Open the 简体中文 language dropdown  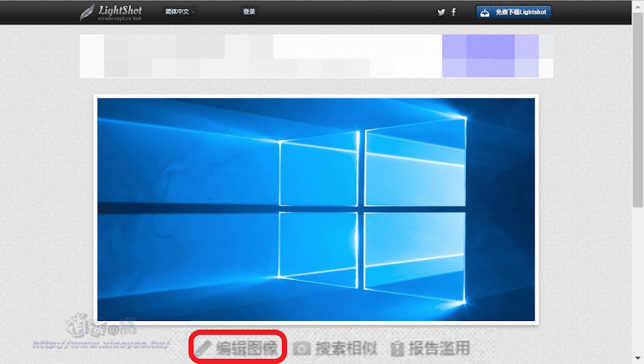[x=180, y=11]
